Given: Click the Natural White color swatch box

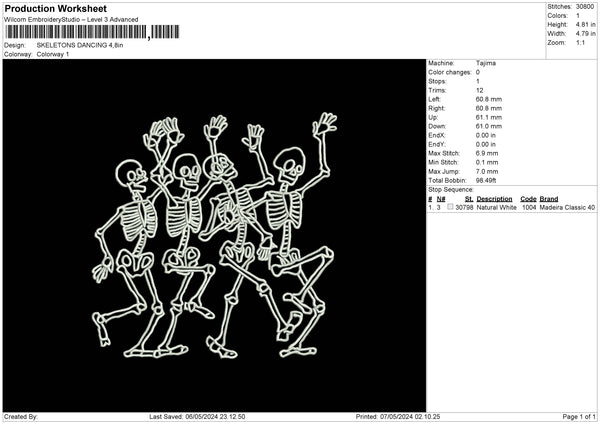Looking at the screenshot, I should coord(450,207).
